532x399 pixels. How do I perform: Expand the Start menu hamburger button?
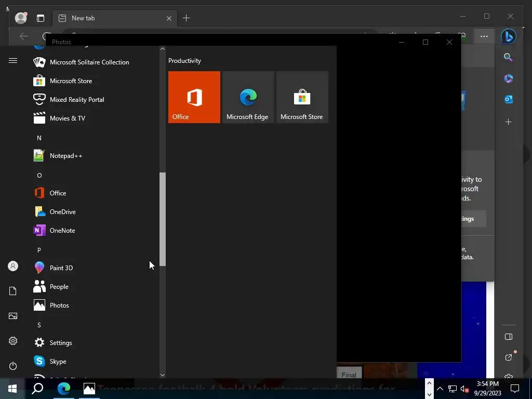tap(13, 60)
